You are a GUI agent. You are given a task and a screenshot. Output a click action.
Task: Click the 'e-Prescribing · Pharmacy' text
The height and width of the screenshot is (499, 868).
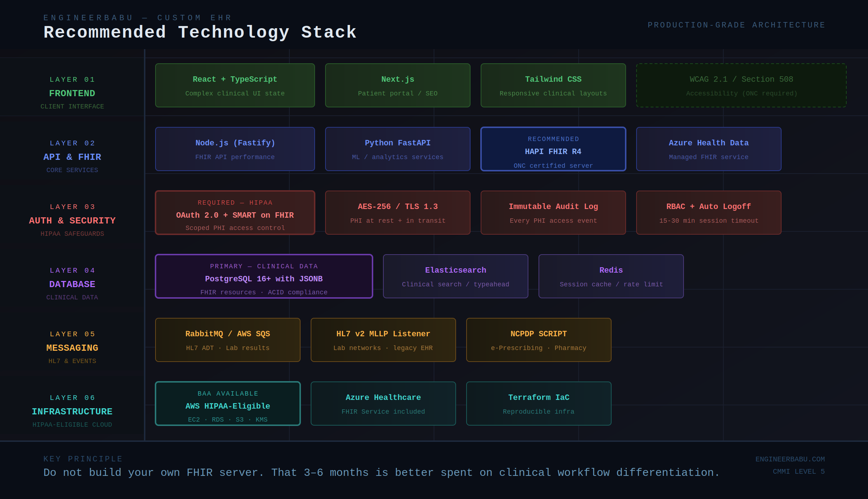[539, 348]
